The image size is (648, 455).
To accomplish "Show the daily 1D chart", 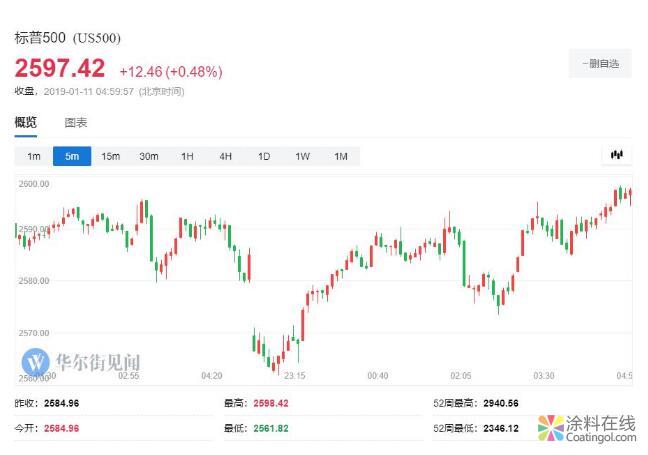I will [264, 156].
